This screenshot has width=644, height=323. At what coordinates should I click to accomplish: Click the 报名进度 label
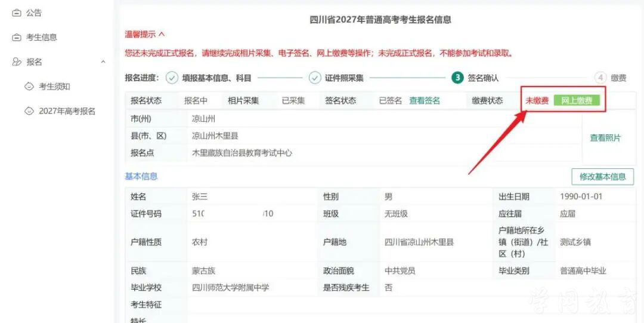point(142,78)
